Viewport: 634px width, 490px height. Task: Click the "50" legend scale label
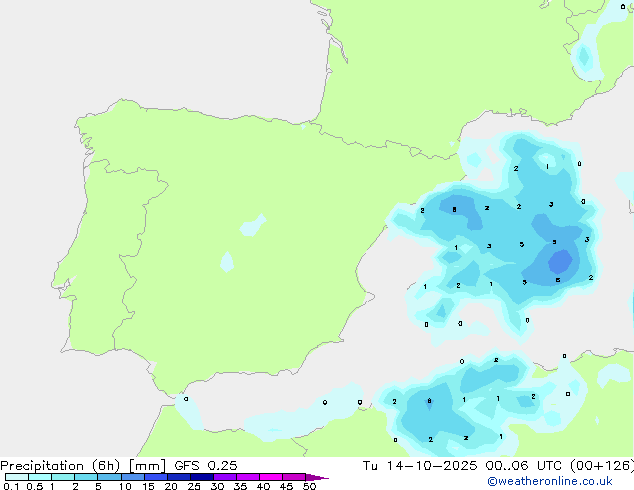coord(309,486)
